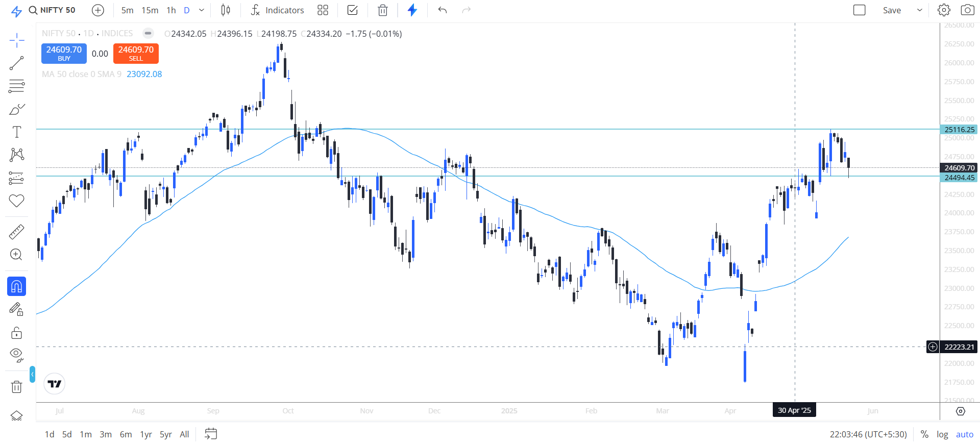This screenshot has height=445, width=980.
Task: Open indicator templates grid icon
Action: (x=323, y=10)
